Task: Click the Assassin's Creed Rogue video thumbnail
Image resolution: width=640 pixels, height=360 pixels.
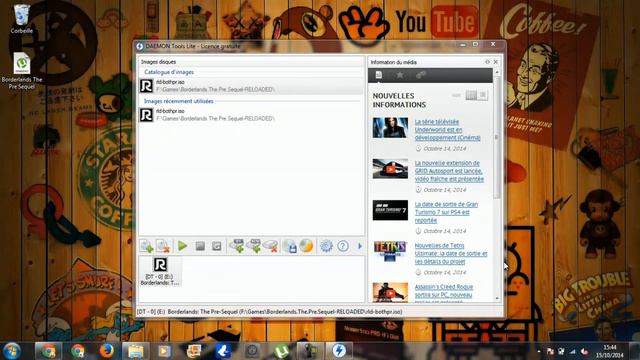Action: coord(390,292)
